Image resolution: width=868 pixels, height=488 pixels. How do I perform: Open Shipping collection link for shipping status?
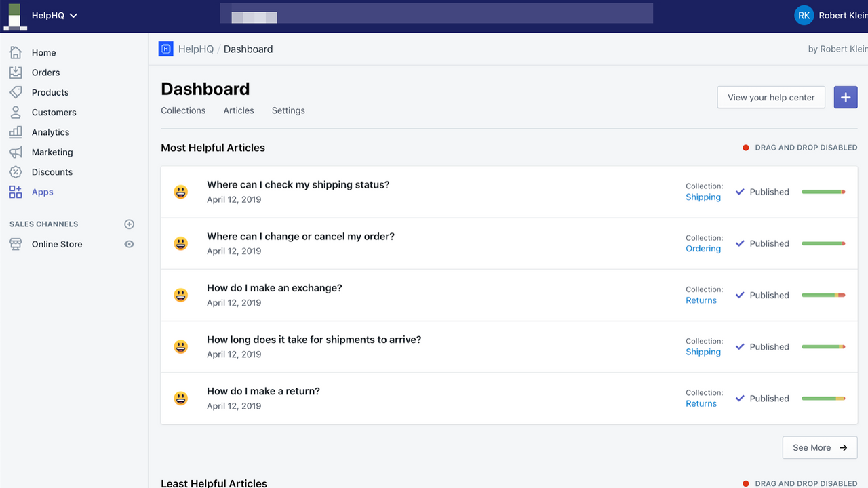(703, 197)
